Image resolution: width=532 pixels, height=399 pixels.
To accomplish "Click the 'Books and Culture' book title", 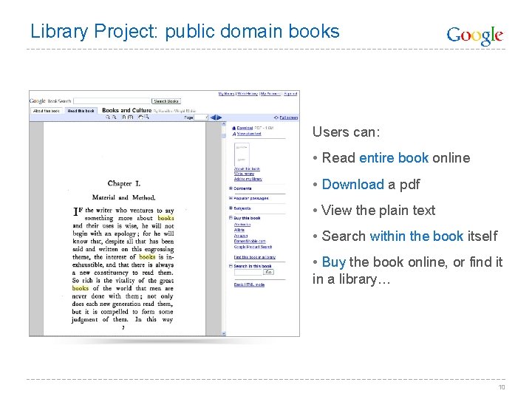I will (126, 110).
